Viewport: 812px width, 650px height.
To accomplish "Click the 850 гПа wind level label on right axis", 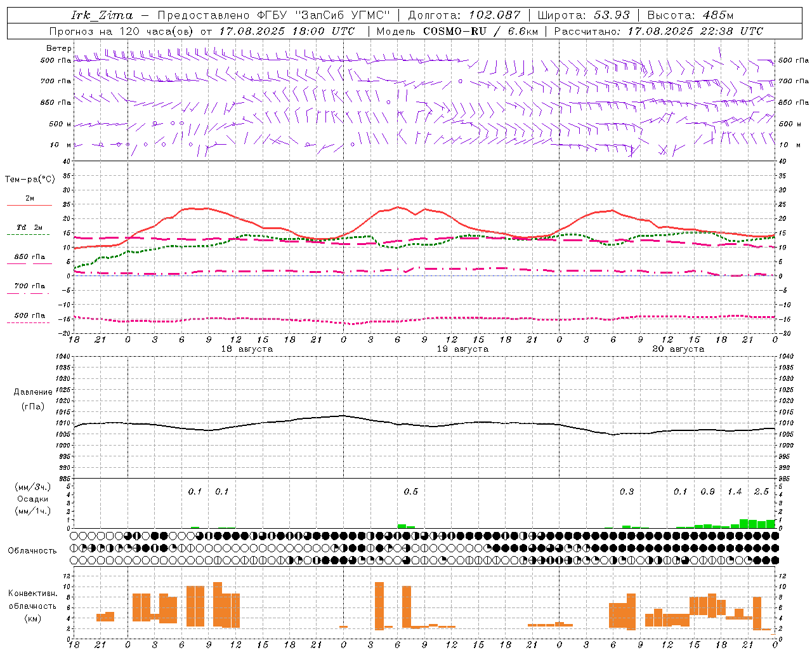I will click(x=794, y=102).
